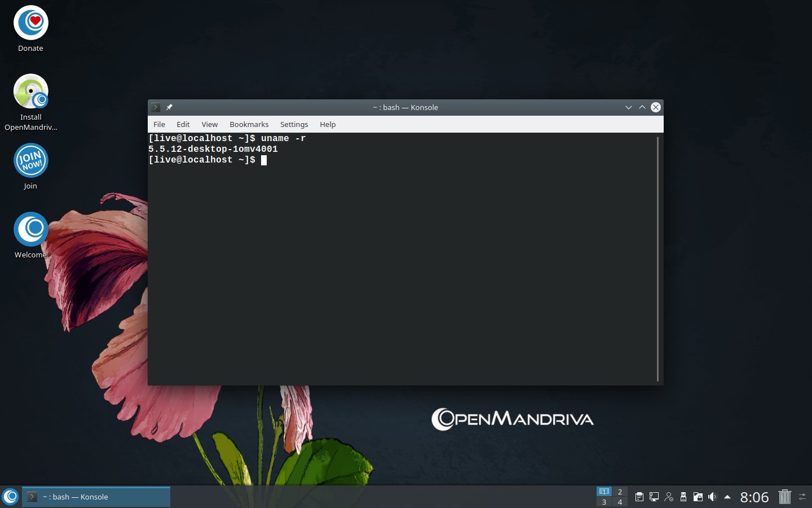The height and width of the screenshot is (508, 812).
Task: Switch to virtual desktop 1
Action: tap(604, 491)
